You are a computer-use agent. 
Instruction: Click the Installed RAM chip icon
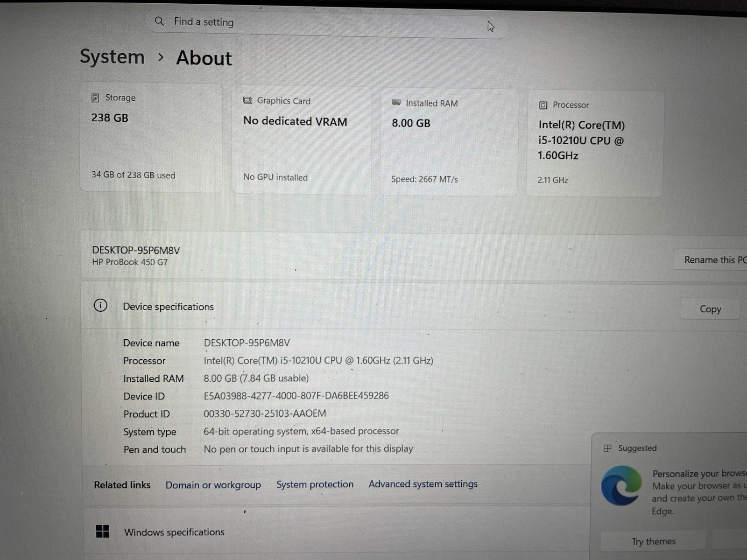396,102
